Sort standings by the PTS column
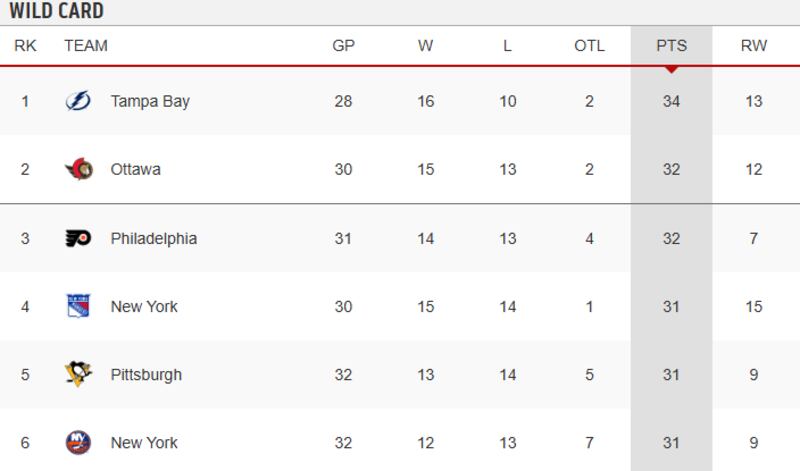 click(x=671, y=46)
